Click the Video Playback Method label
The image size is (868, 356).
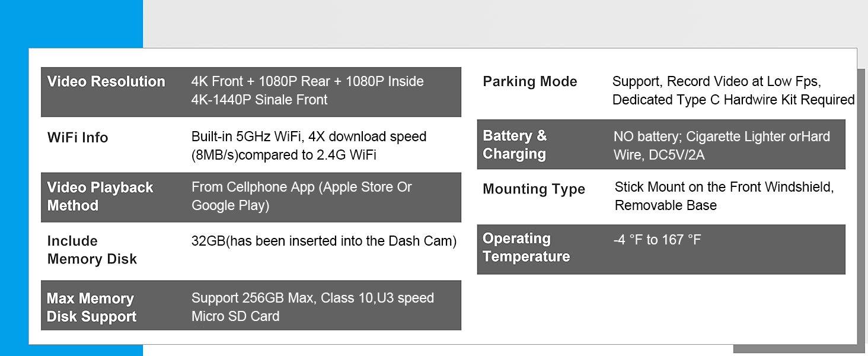(100, 196)
